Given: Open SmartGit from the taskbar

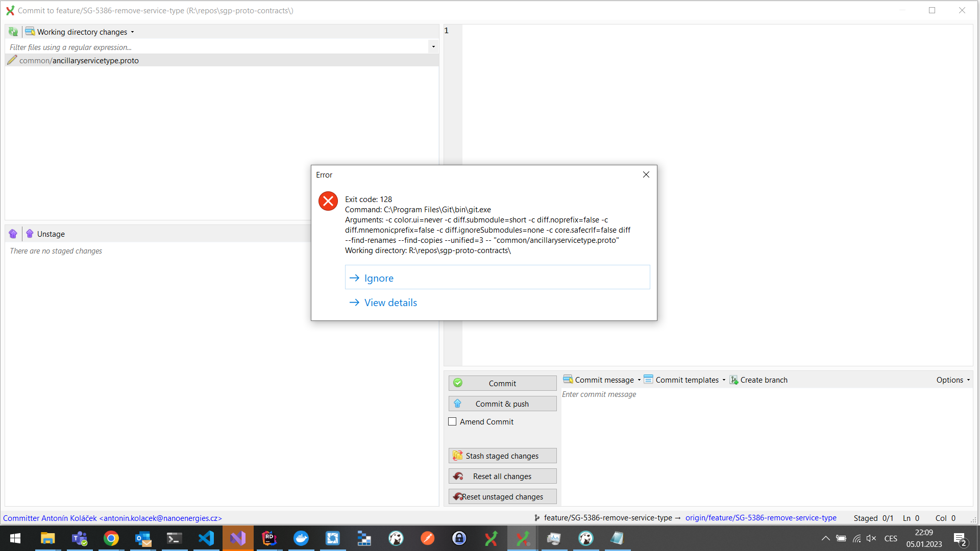Looking at the screenshot, I should tap(522, 538).
